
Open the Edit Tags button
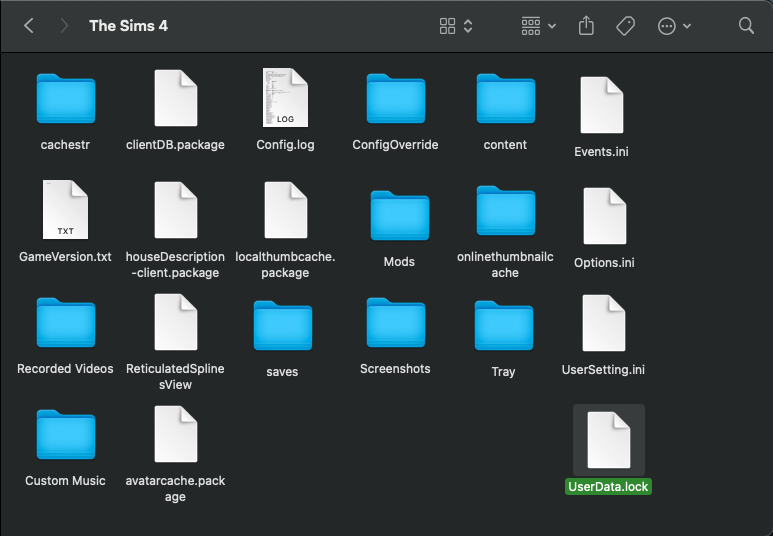tap(625, 26)
